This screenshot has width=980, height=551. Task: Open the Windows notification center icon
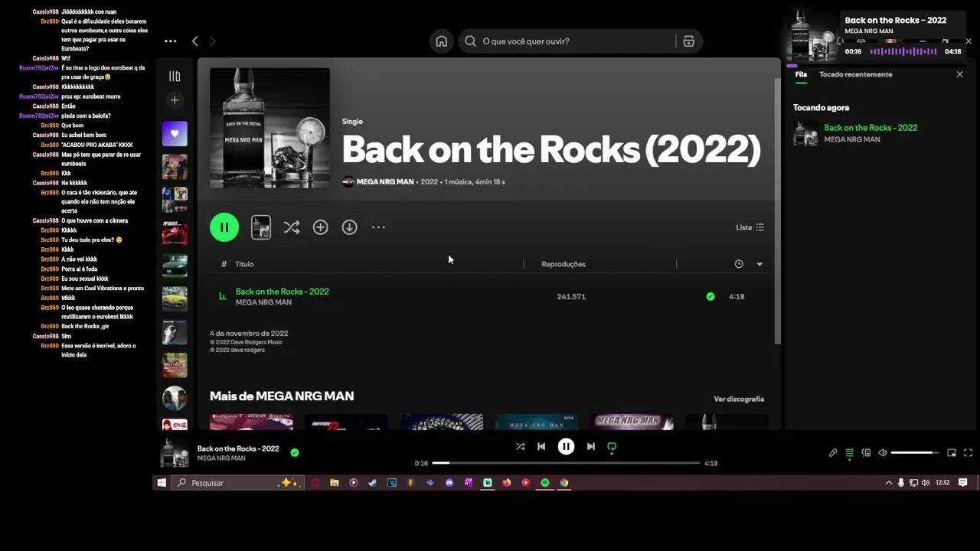(x=963, y=483)
